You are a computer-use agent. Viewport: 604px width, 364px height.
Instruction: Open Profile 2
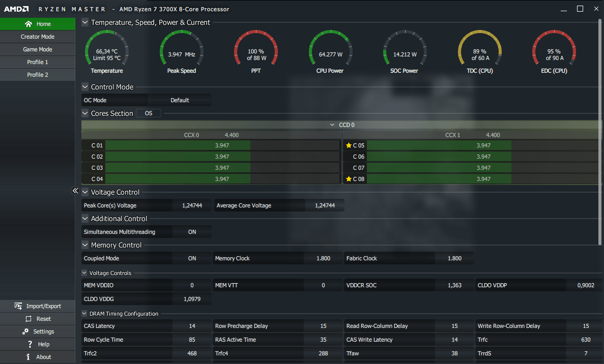coord(37,75)
